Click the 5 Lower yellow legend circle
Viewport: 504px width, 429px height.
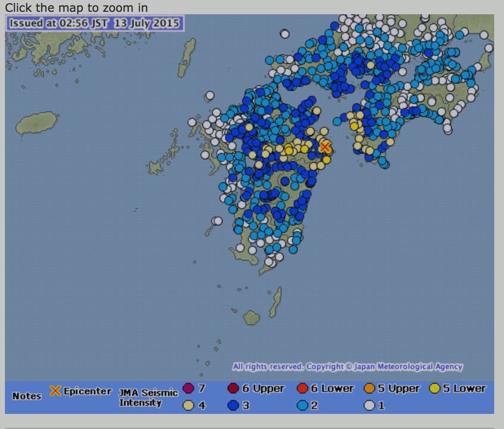[435, 388]
